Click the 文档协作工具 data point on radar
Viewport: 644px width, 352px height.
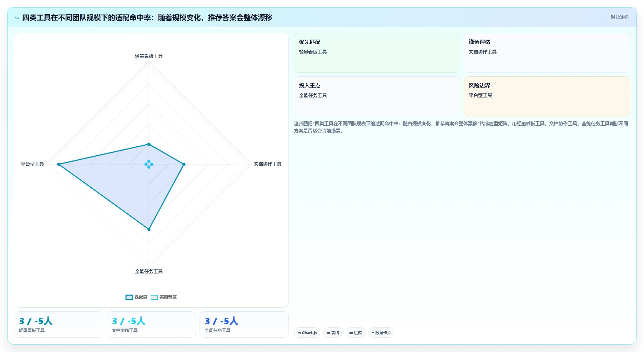[184, 164]
